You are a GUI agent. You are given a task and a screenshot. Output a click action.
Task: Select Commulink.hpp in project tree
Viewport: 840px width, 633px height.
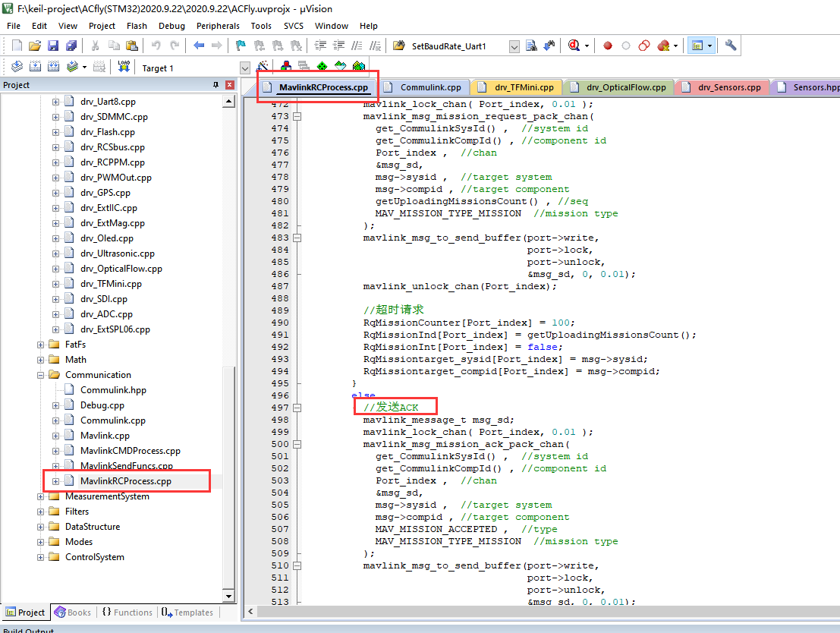point(113,390)
